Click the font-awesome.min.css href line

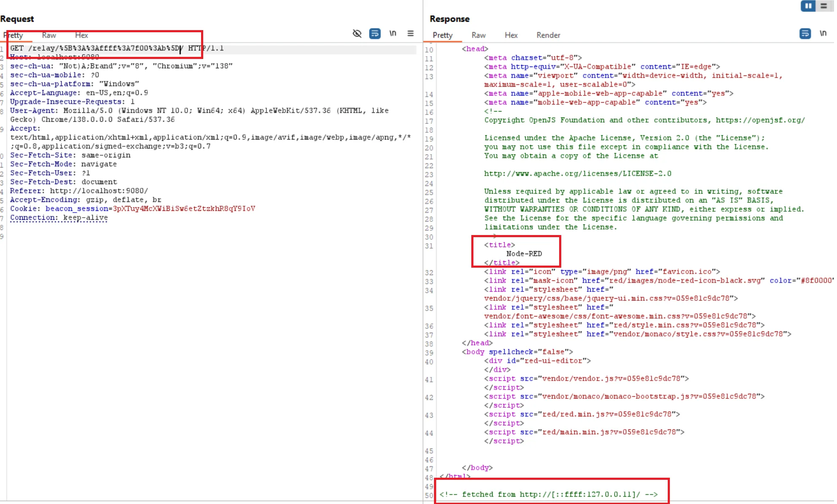[620, 316]
